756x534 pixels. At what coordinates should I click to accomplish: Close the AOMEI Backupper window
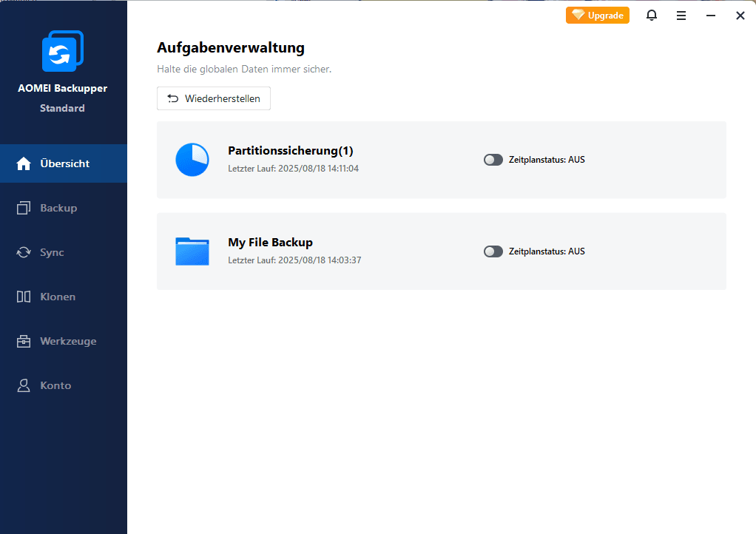pos(740,16)
